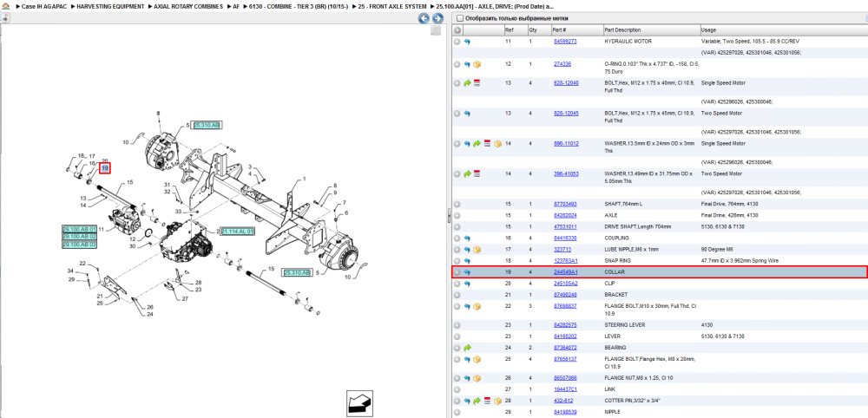The image size is (868, 418).
Task: Select callout number 15 near the upper shaft
Action: 130,182
